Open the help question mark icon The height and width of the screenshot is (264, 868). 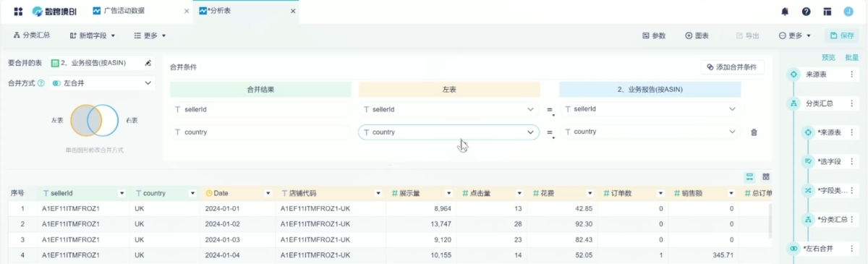(x=806, y=12)
